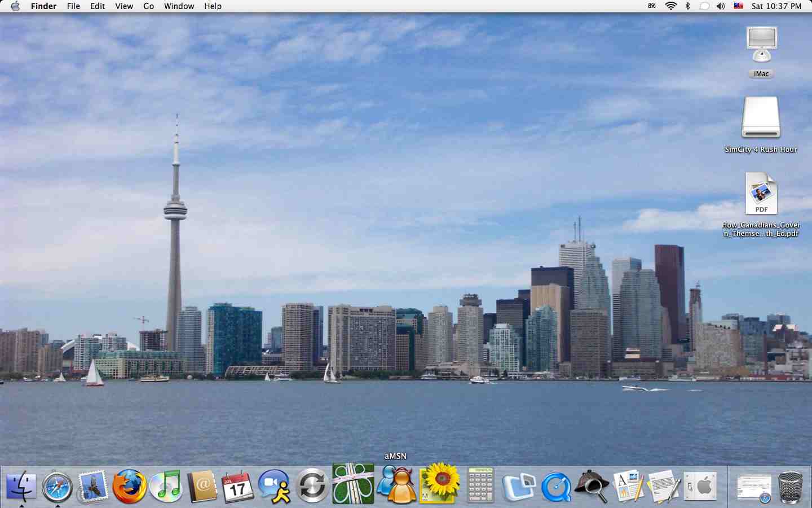Click the 8% battery status indicator
The image size is (812, 508).
point(652,6)
